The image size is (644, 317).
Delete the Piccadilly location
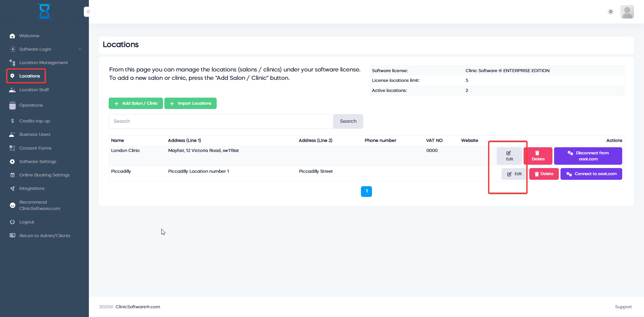(544, 174)
